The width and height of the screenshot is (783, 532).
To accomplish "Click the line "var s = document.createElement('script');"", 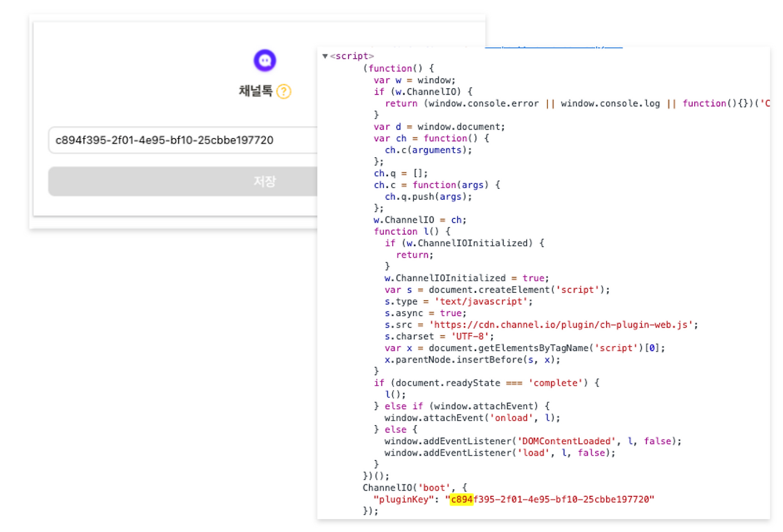I will 497,290.
